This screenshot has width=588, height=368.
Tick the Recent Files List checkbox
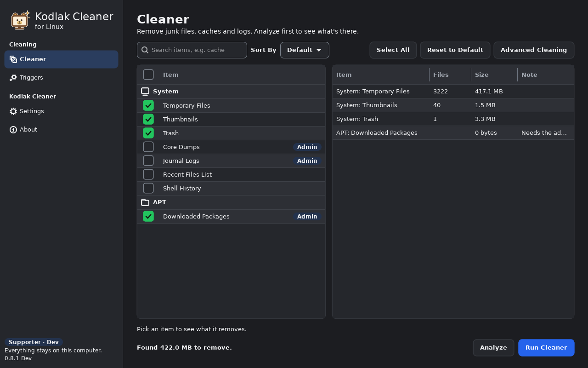coord(148,174)
